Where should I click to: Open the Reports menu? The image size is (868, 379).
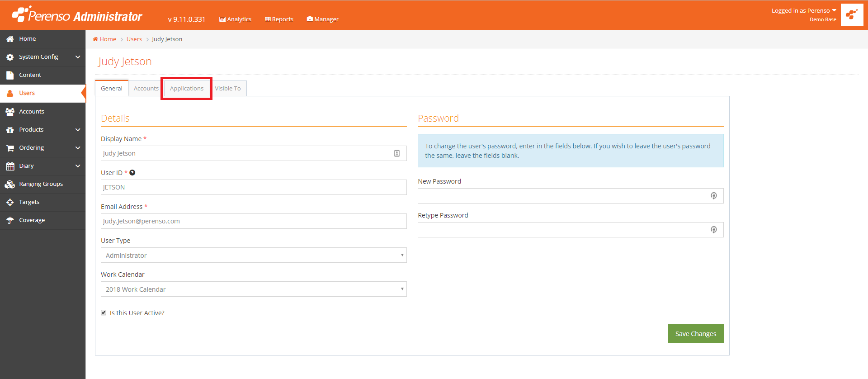click(279, 19)
